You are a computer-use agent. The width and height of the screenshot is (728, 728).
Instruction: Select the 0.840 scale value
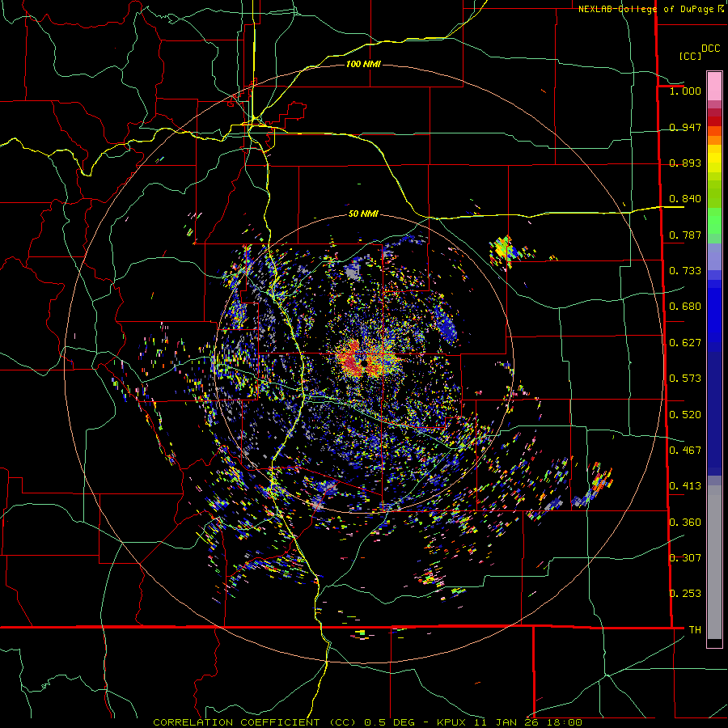tap(685, 199)
